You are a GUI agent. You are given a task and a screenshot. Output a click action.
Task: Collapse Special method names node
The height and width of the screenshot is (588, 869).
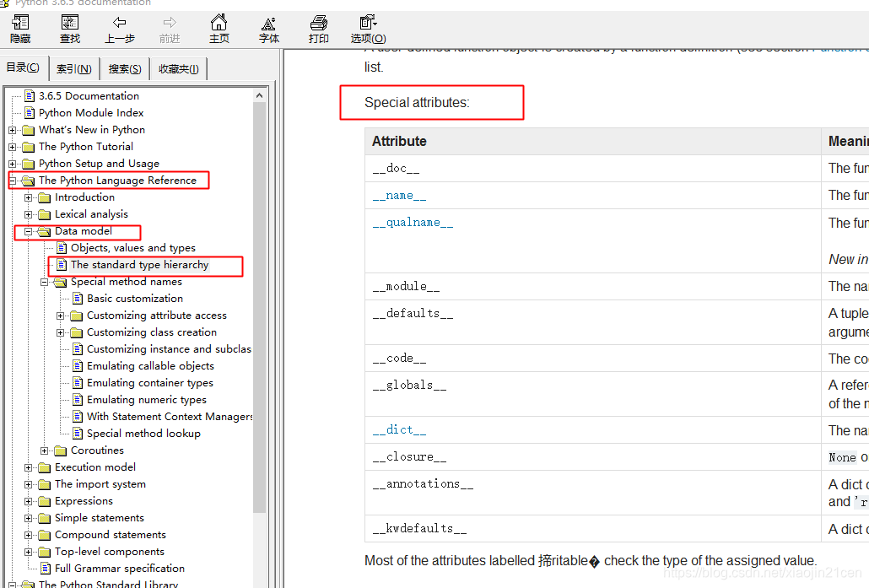[x=45, y=282]
